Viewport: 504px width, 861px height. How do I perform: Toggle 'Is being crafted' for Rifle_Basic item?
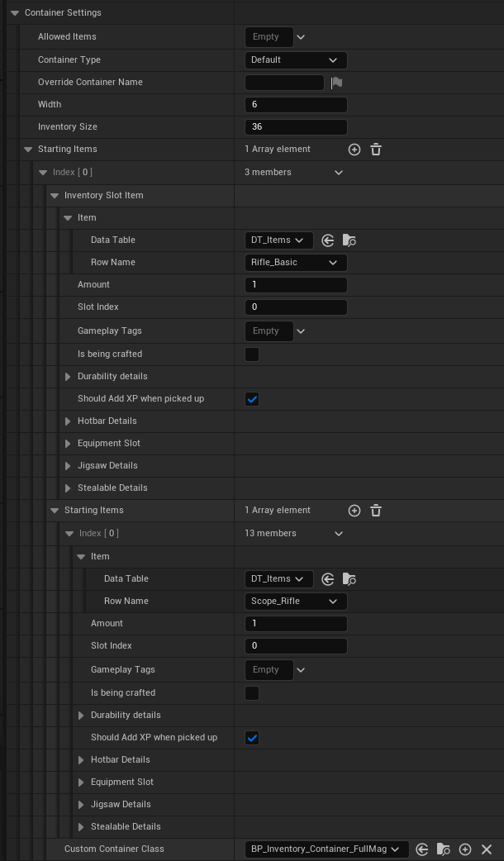252,354
